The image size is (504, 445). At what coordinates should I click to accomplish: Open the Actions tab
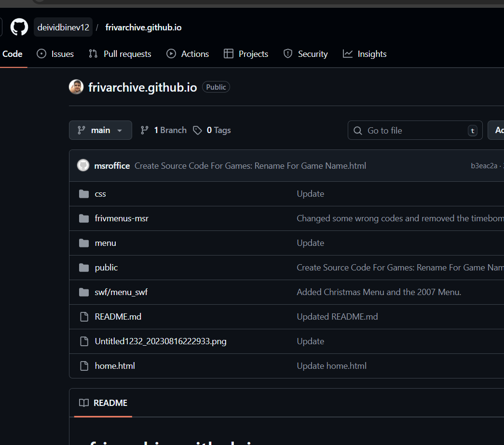coord(188,54)
